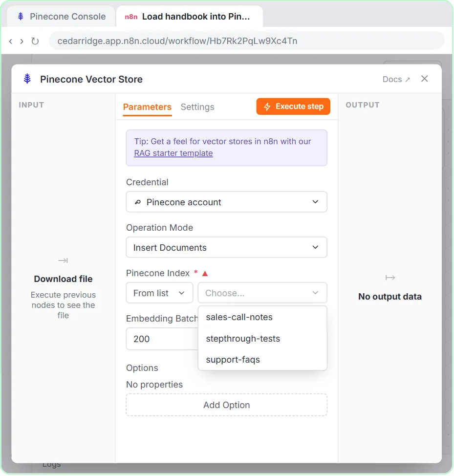Click the Choose... index dropdown

pyautogui.click(x=262, y=293)
